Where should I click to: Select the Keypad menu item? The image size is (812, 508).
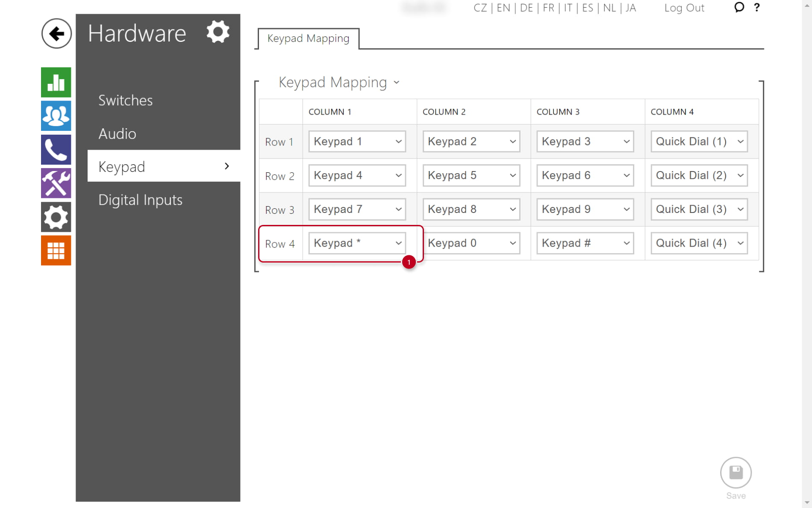(x=164, y=166)
